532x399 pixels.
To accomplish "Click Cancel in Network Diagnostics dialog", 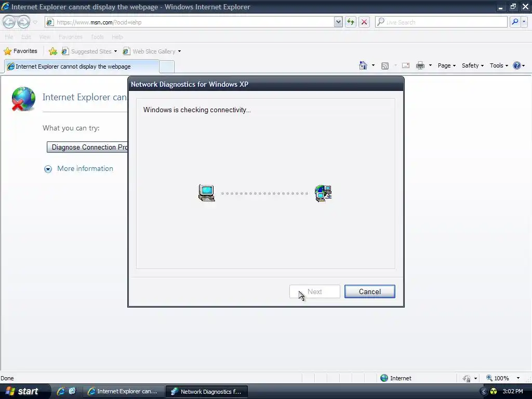I will [369, 291].
